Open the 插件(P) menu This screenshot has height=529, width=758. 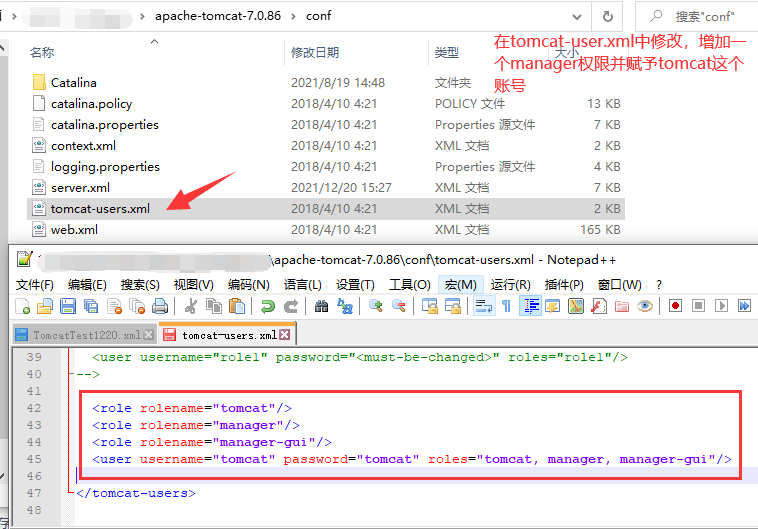pyautogui.click(x=564, y=285)
